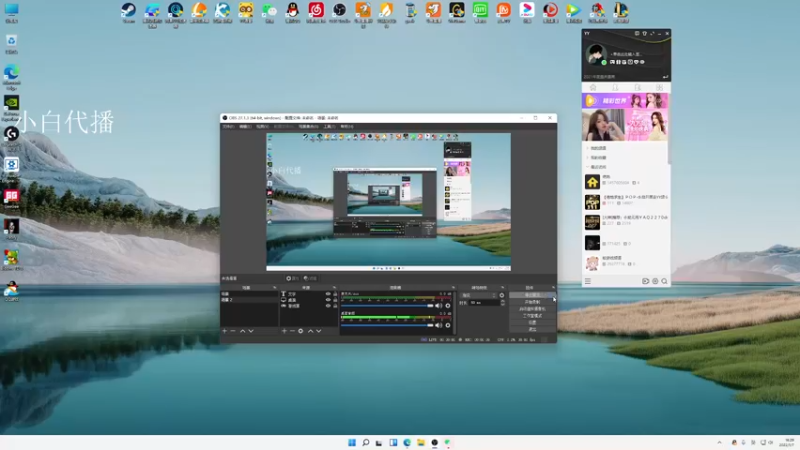Image resolution: width=800 pixels, height=450 pixels.
Task: Start the OBS virtual camera
Action: [532, 309]
